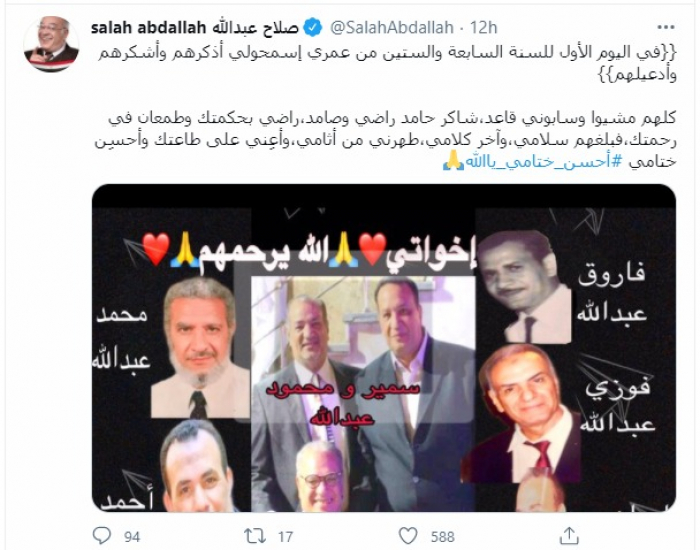Open the attached brothers collage image
700x550 pixels.
pos(384,348)
